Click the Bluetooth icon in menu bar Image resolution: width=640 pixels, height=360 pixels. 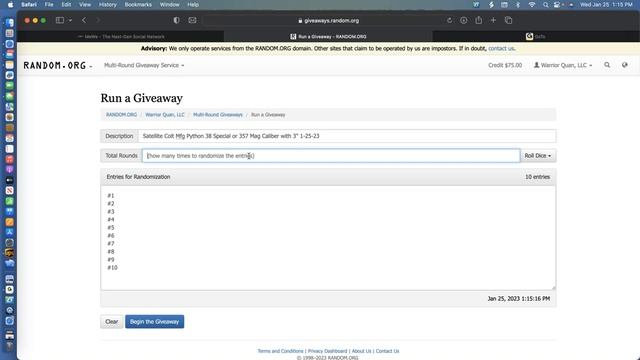tap(518, 4)
